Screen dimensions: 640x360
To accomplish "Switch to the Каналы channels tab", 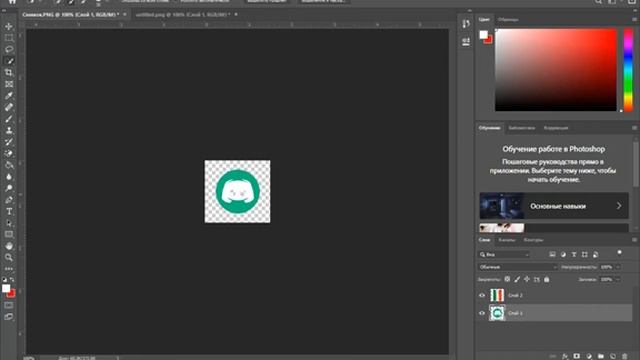I will [507, 240].
